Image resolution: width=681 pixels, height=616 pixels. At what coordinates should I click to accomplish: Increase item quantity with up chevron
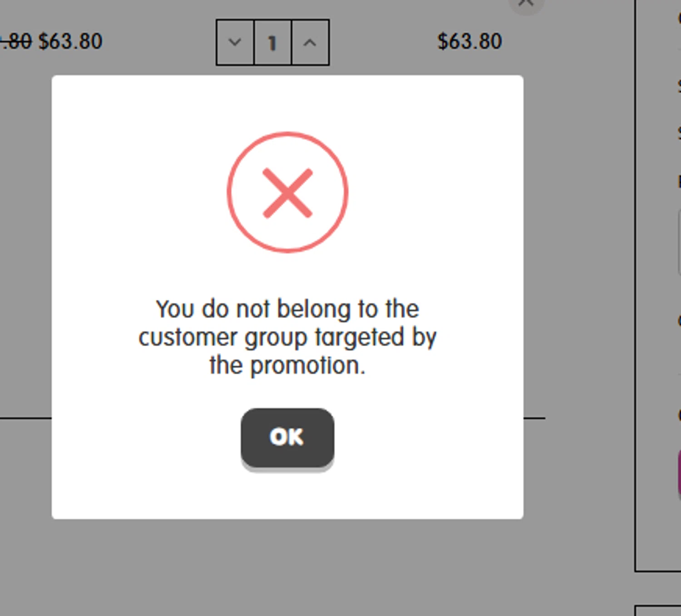coord(310,43)
